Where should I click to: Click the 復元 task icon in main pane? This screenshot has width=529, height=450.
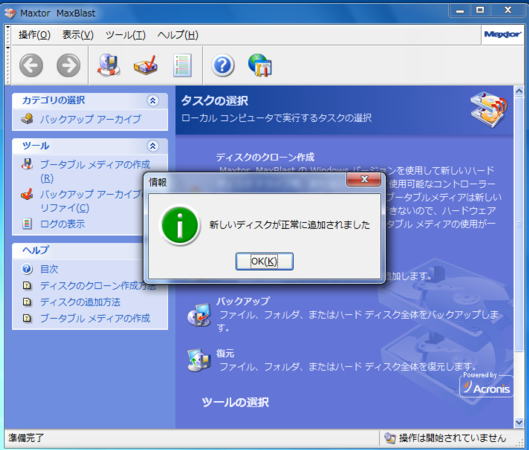pos(199,360)
